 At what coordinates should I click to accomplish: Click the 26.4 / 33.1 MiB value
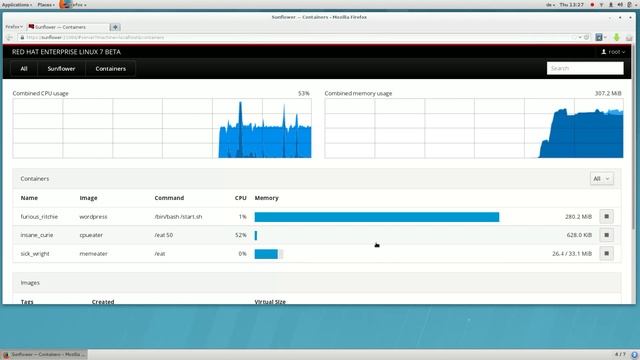coord(572,253)
